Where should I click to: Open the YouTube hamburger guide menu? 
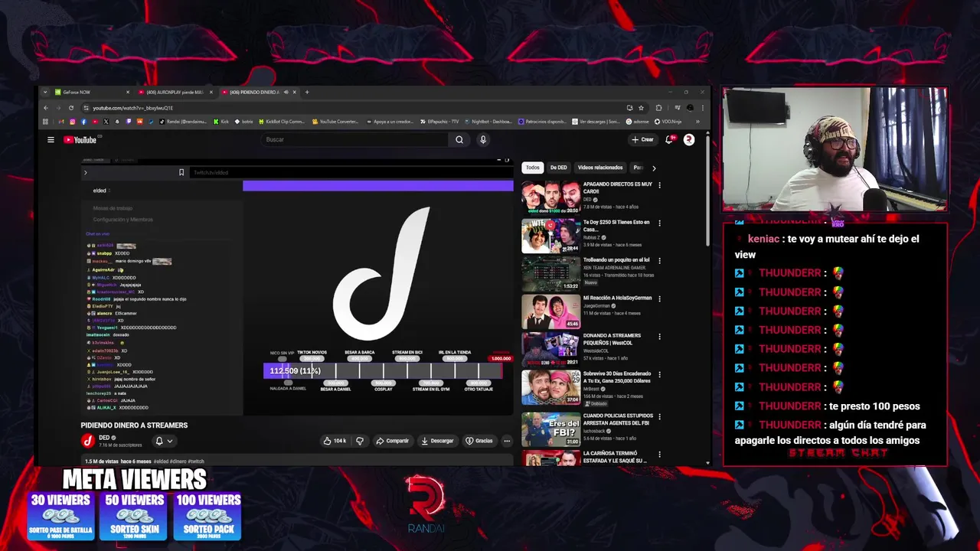pyautogui.click(x=51, y=140)
